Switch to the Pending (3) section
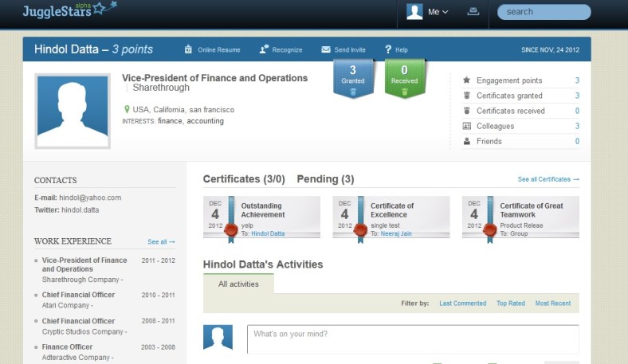The height and width of the screenshot is (364, 628). (x=325, y=179)
